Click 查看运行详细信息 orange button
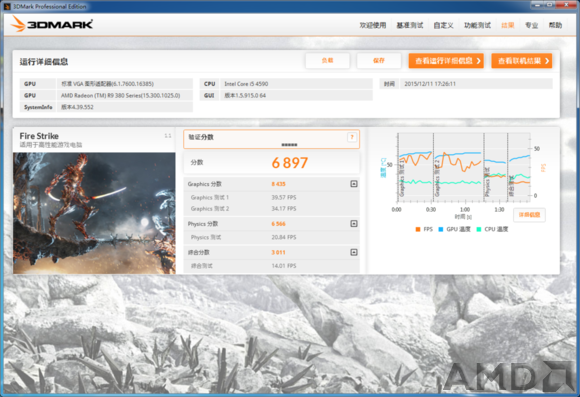This screenshot has height=397, width=580. pyautogui.click(x=446, y=61)
